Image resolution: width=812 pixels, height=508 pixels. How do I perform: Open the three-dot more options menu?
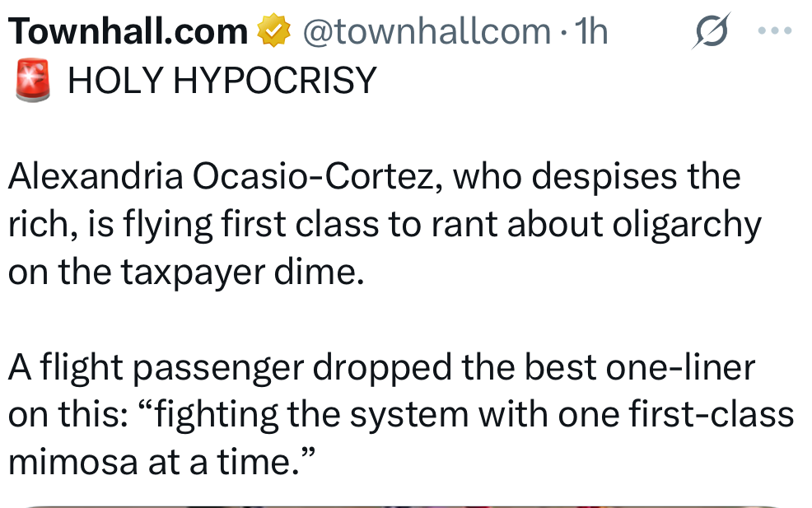775,32
